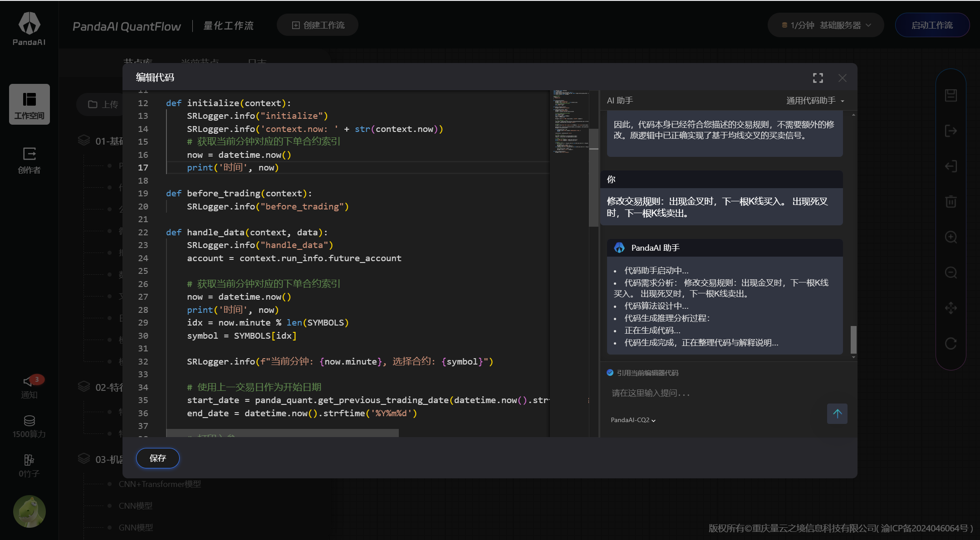This screenshot has width=980, height=540.
Task: Open the dinosaur user avatar
Action: click(29, 511)
